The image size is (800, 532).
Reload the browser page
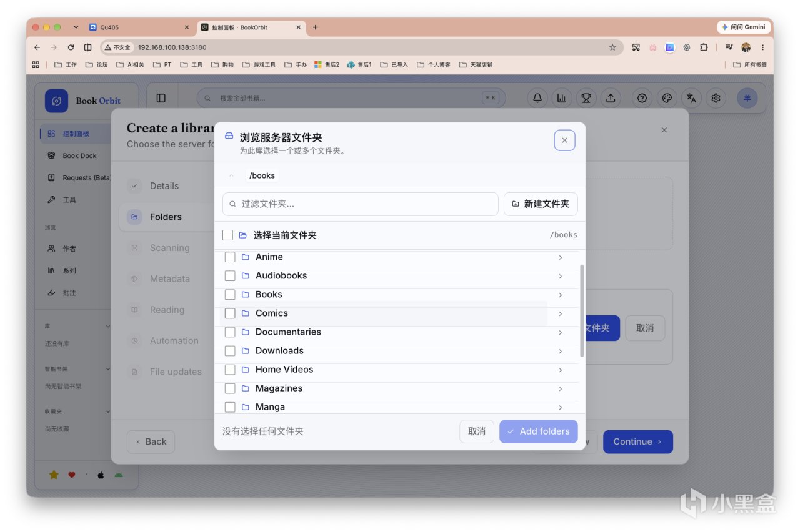[71, 47]
